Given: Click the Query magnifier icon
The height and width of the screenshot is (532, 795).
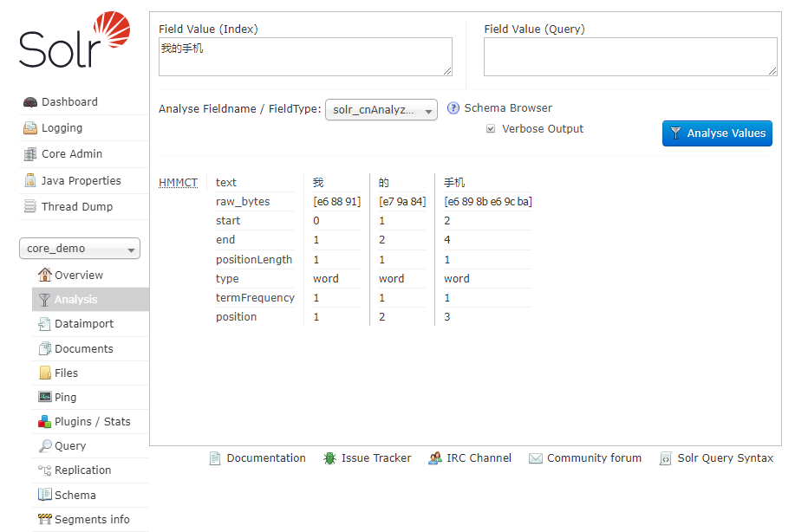Looking at the screenshot, I should tap(44, 446).
